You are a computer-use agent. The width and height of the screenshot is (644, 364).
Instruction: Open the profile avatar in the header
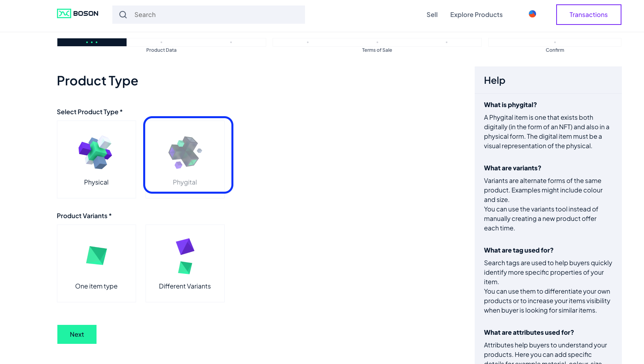coord(532,13)
